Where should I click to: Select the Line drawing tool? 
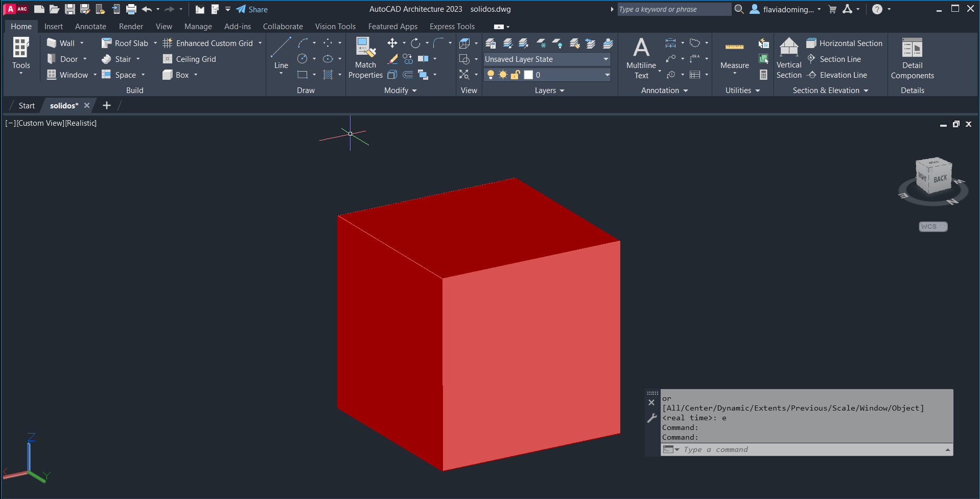(x=281, y=54)
